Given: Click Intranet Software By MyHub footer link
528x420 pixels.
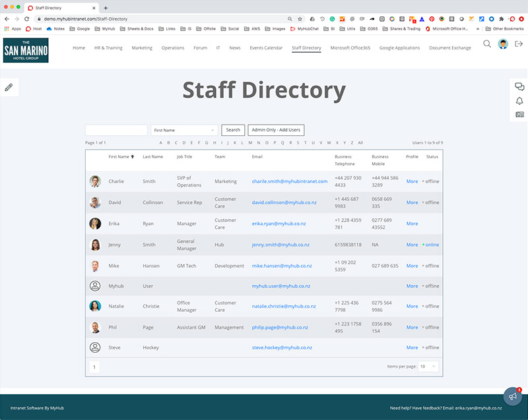Looking at the screenshot, I should point(37,408).
